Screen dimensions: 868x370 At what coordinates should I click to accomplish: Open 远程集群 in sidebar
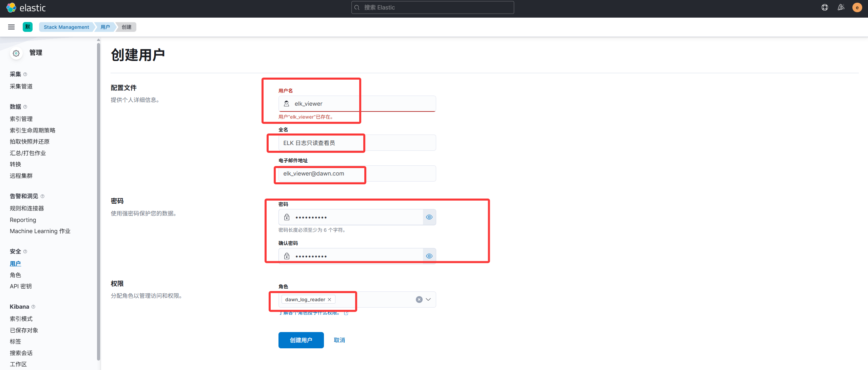click(21, 176)
